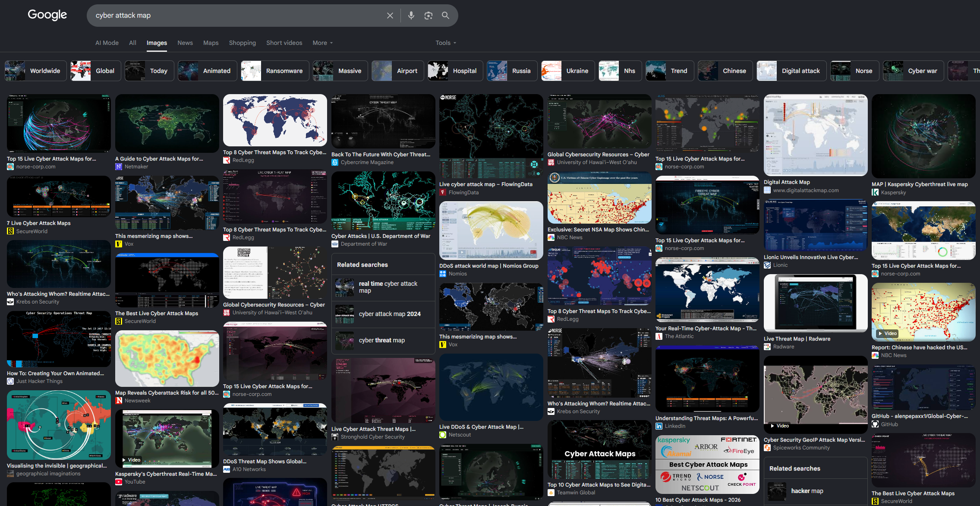Screen dimensions: 980x506
Task: Open 'Understanding Threat Maps' LinkedIn title
Action: (x=707, y=418)
